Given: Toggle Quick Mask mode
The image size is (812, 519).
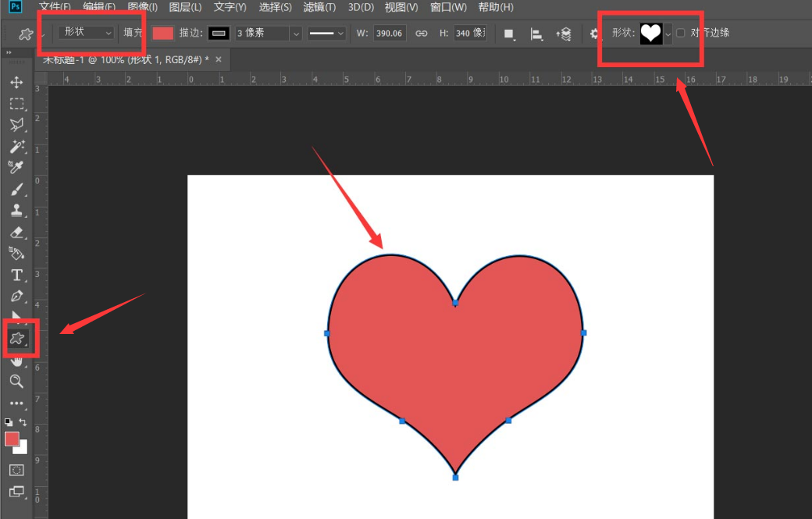Looking at the screenshot, I should tap(16, 470).
